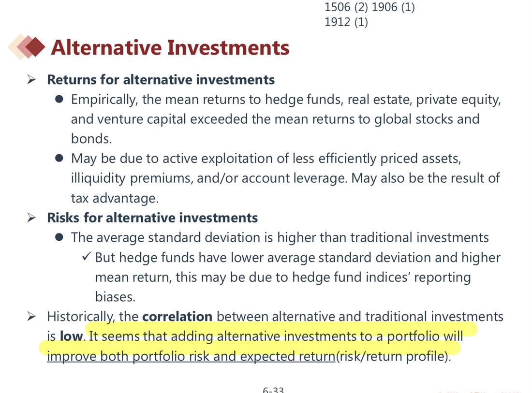Click the bold word "low"
The height and width of the screenshot is (393, 532).
tap(71, 336)
